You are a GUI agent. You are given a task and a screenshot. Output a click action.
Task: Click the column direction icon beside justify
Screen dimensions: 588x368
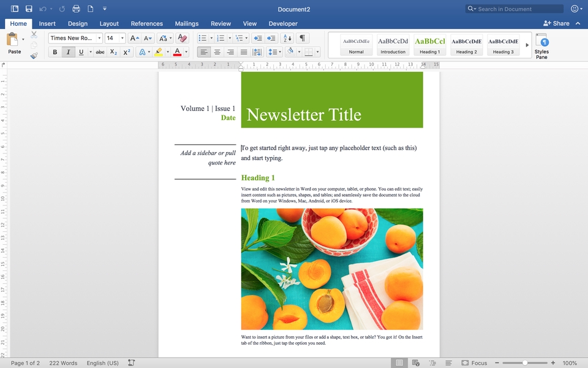[x=257, y=52]
